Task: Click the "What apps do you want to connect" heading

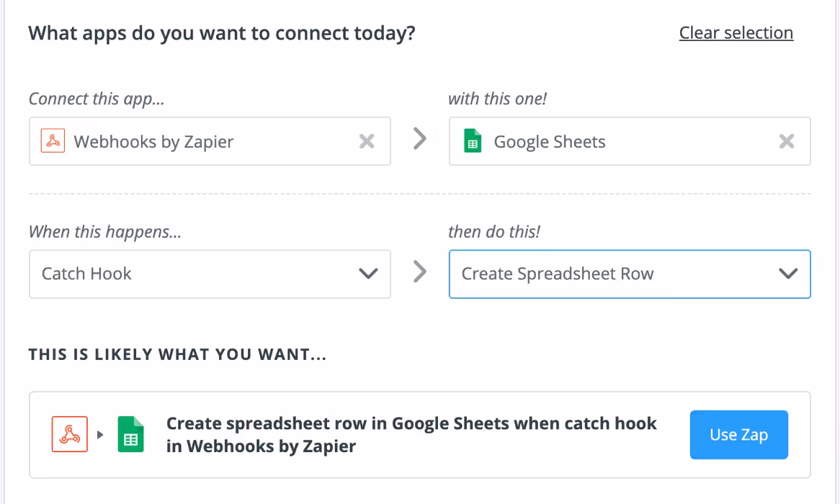Action: click(222, 33)
